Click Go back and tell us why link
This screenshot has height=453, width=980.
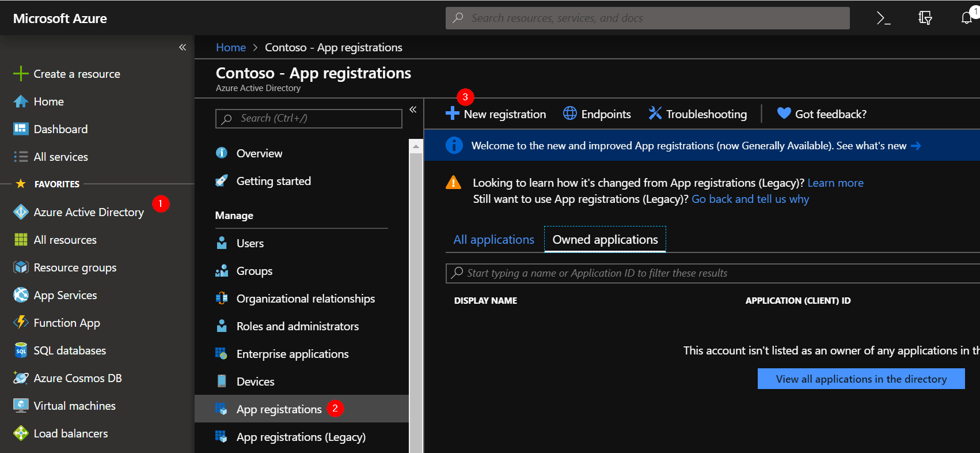point(750,199)
